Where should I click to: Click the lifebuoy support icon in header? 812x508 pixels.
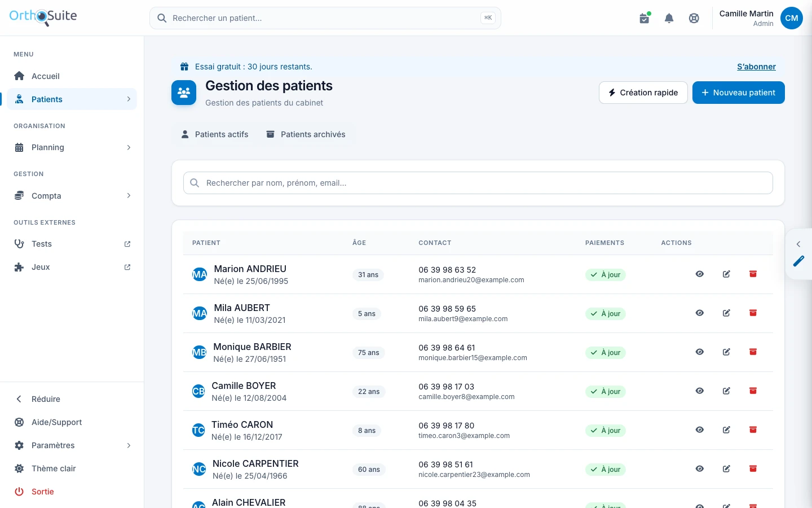pyautogui.click(x=694, y=18)
